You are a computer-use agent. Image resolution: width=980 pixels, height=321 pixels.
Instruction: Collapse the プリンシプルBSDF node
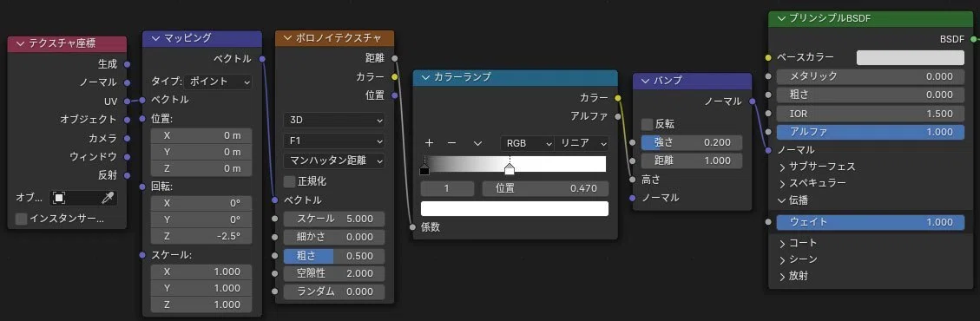(780, 19)
